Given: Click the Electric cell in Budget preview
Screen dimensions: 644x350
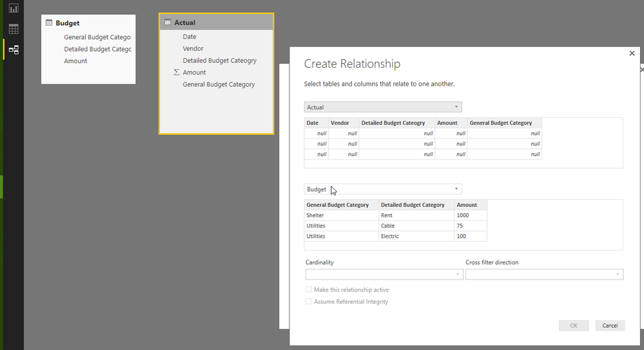Looking at the screenshot, I should (x=417, y=236).
